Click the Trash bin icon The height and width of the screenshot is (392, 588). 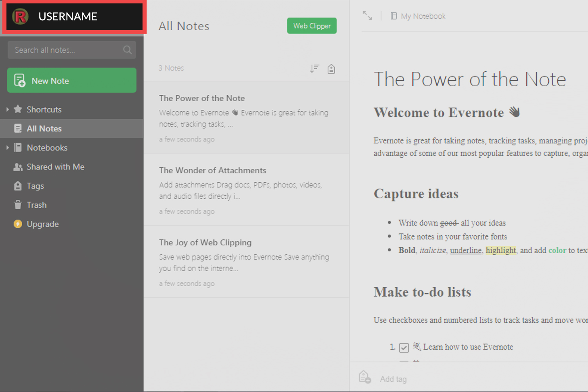18,205
